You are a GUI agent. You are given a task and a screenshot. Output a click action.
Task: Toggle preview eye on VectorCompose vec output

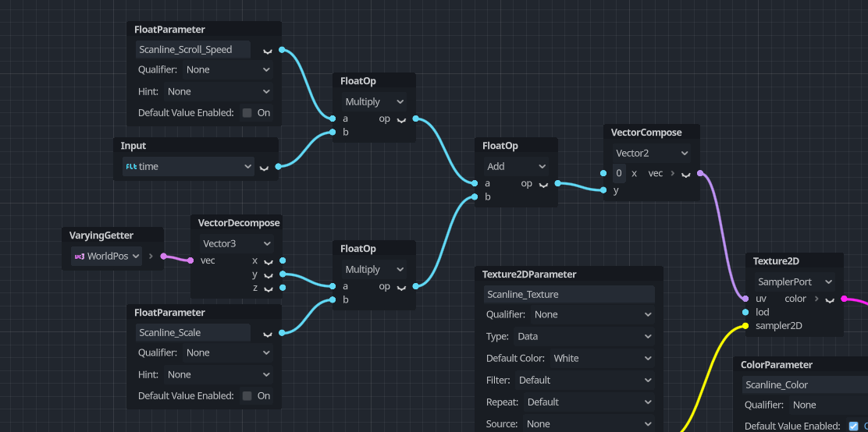pyautogui.click(x=685, y=174)
